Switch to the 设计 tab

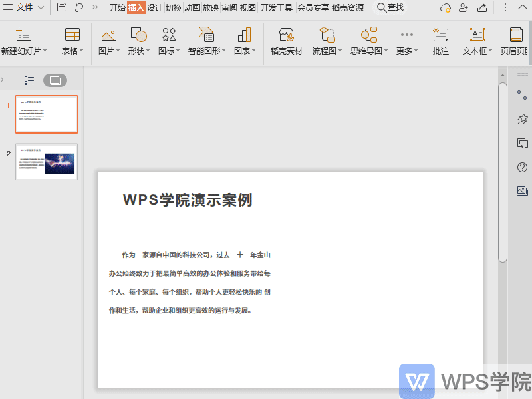155,7
